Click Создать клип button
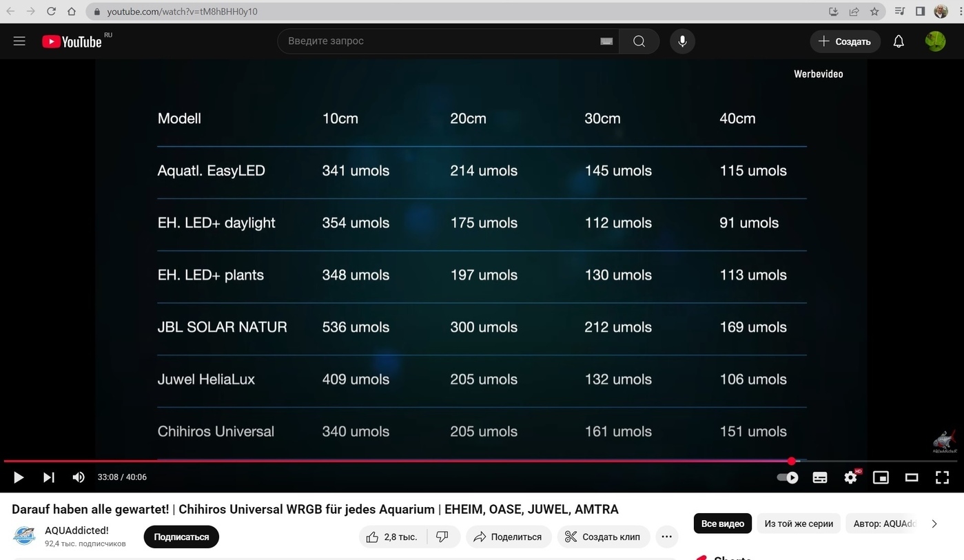 603,537
